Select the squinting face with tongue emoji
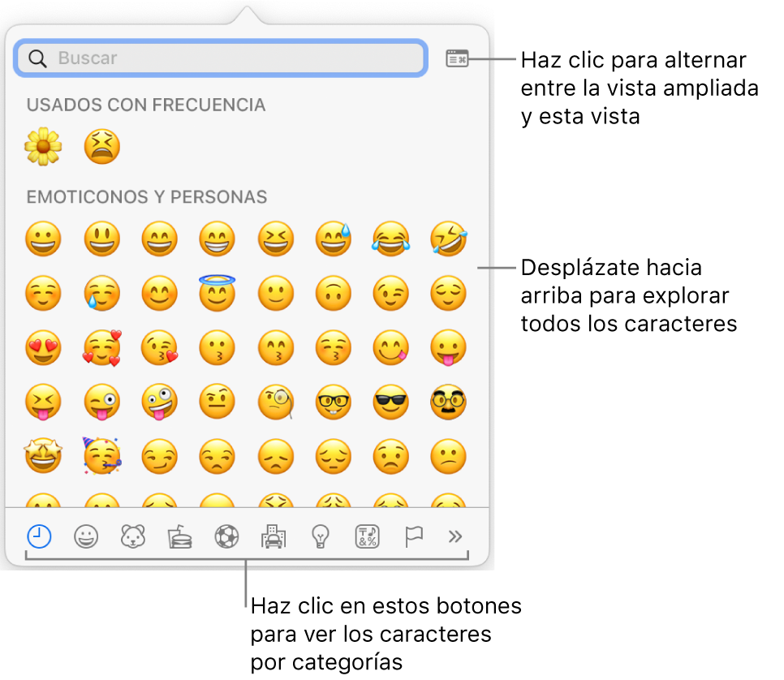The image size is (784, 680). pos(44,402)
